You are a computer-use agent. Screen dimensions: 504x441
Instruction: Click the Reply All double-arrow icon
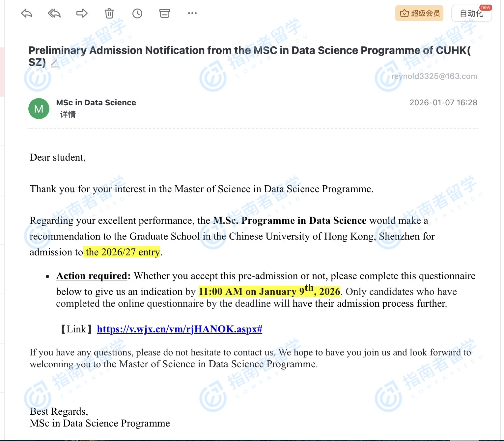(54, 13)
